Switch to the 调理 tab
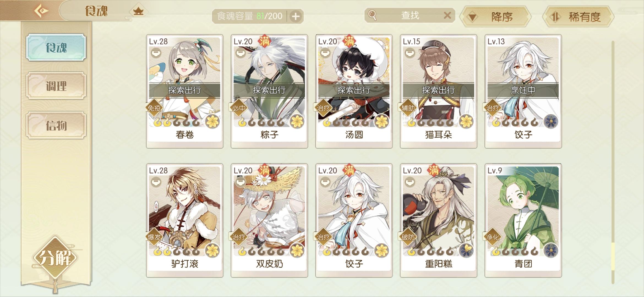 pyautogui.click(x=56, y=86)
